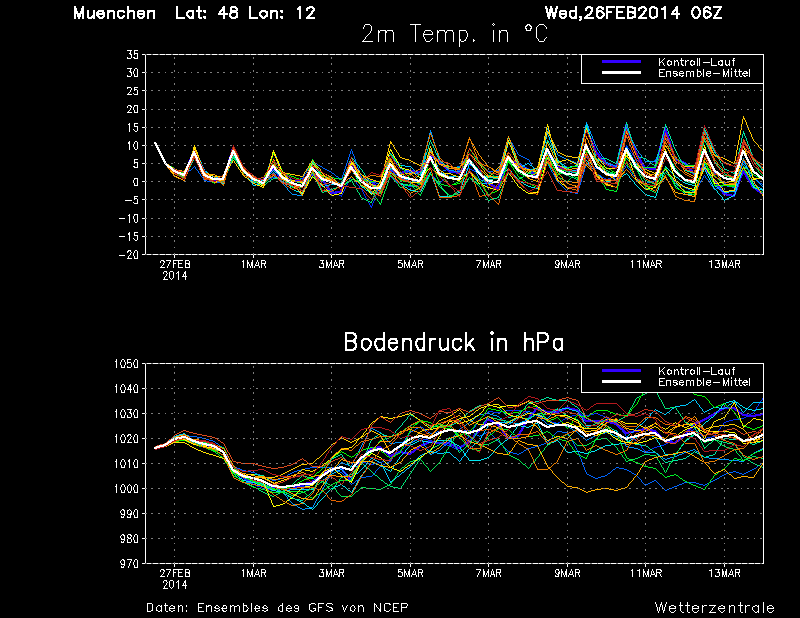Screen dimensions: 800x618
Task: Click the "Muenchen" location name
Action: pyautogui.click(x=114, y=13)
